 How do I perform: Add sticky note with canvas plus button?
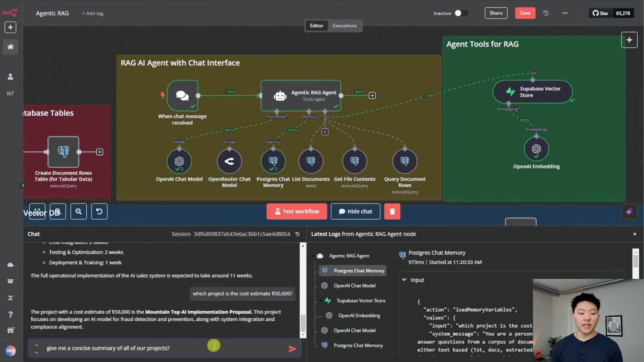point(629,40)
